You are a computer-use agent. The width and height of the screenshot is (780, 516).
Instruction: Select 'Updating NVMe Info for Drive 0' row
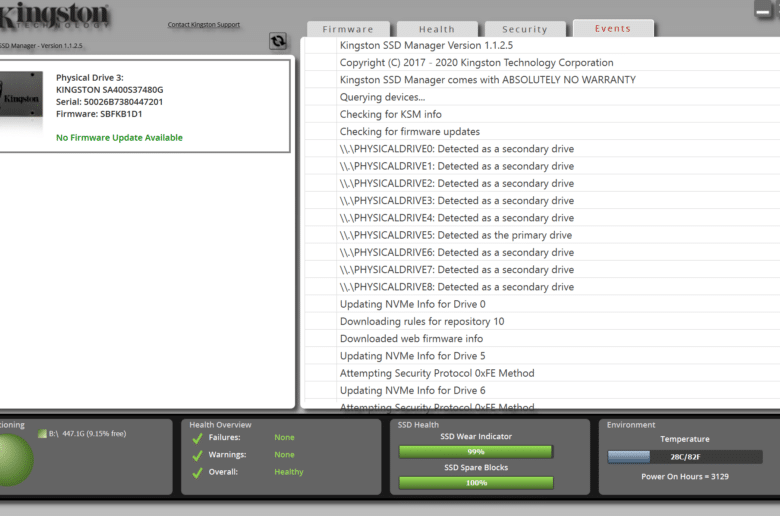pyautogui.click(x=542, y=304)
